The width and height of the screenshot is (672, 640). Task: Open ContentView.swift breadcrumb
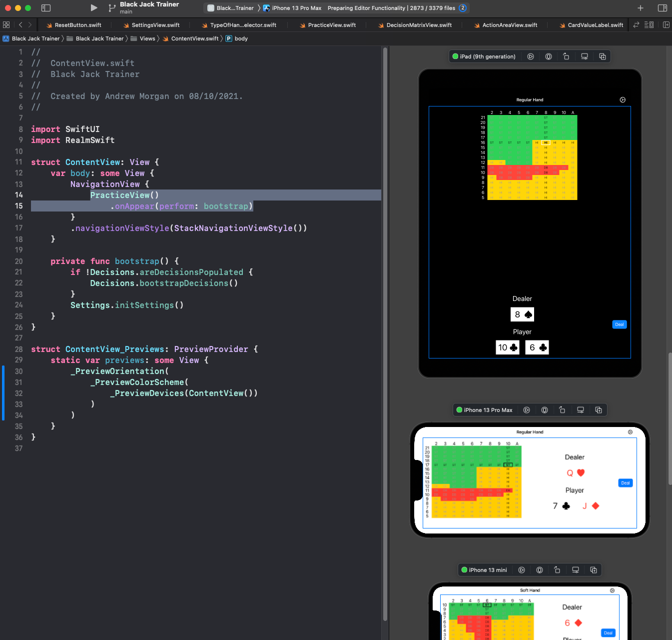pos(190,38)
